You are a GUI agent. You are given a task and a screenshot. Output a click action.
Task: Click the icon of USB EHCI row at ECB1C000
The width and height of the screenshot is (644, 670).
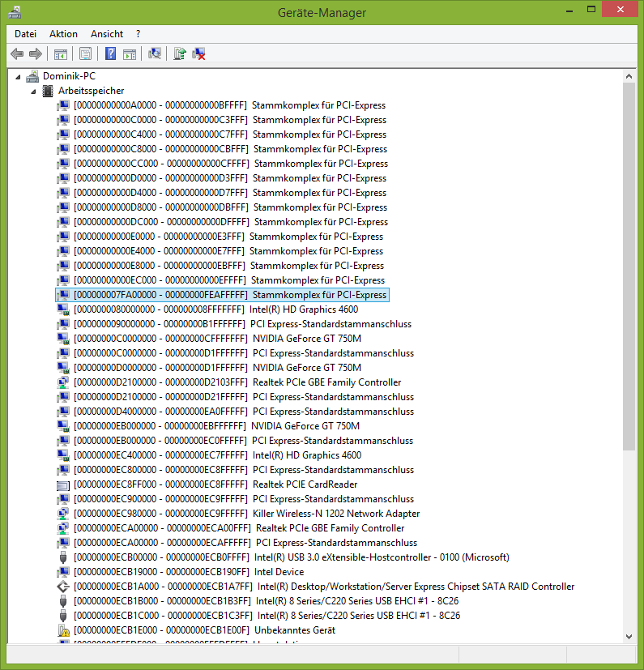[63, 616]
